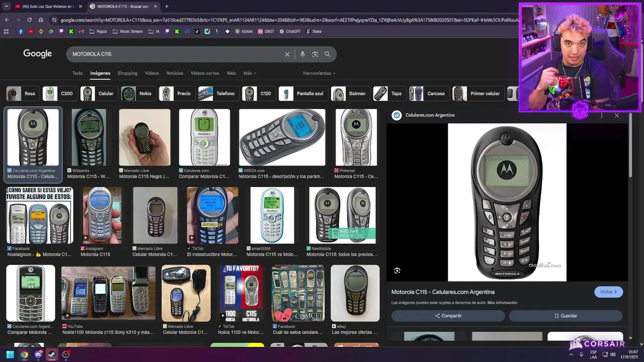The image size is (644, 362).
Task: Open the eBay Las mejores ofertas image
Action: coord(355,293)
